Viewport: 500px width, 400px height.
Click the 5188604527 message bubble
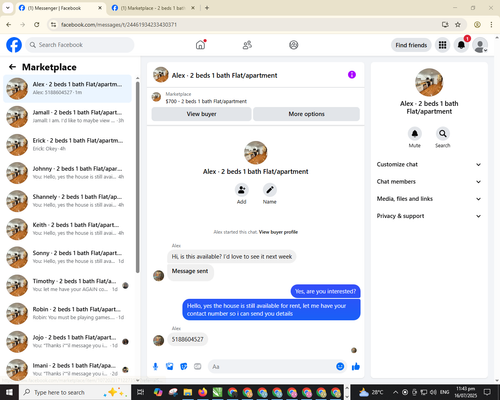click(x=187, y=339)
